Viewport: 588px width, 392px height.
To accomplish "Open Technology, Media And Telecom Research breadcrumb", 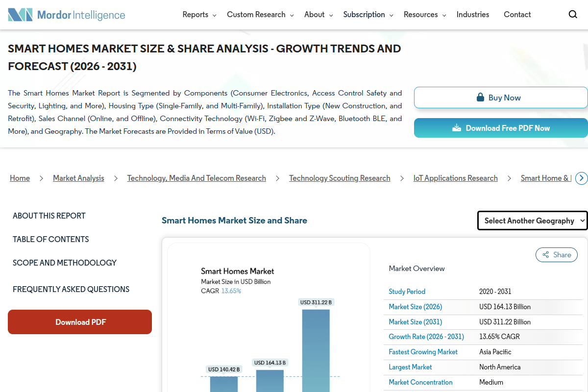I will coord(196,178).
